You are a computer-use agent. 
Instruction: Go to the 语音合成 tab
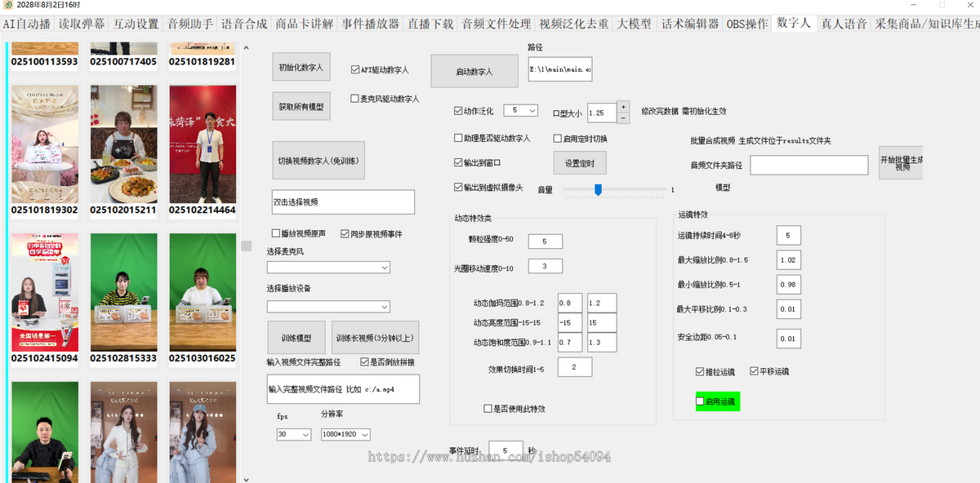(244, 24)
